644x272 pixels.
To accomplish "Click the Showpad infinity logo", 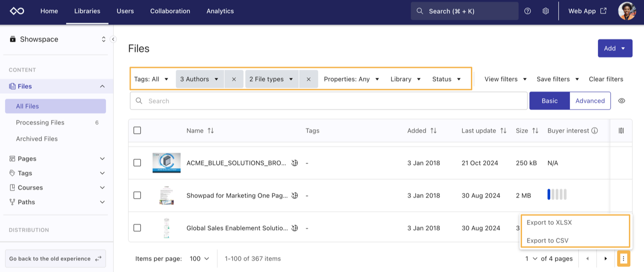I will click(x=17, y=11).
